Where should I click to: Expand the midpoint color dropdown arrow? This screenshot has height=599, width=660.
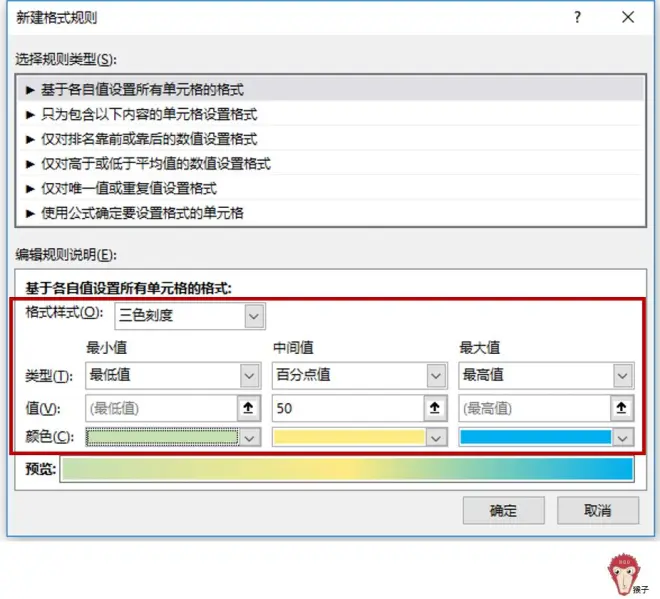tap(436, 438)
